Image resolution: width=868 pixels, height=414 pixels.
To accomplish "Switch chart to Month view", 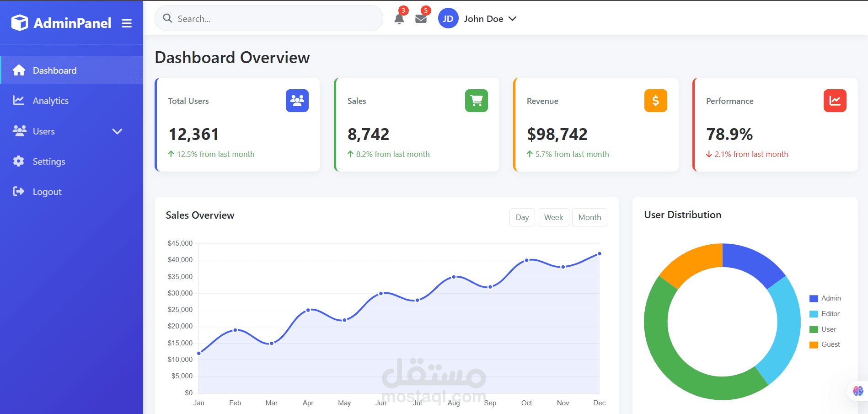I will (589, 217).
